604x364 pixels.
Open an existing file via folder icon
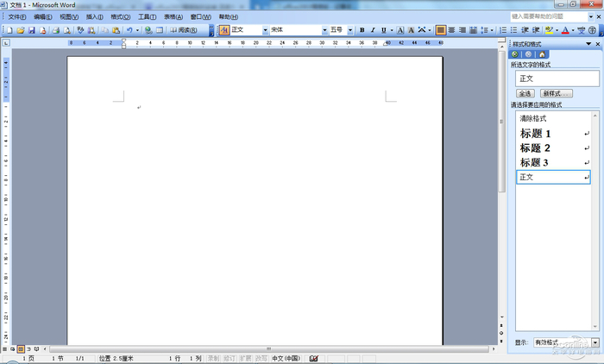click(x=21, y=30)
